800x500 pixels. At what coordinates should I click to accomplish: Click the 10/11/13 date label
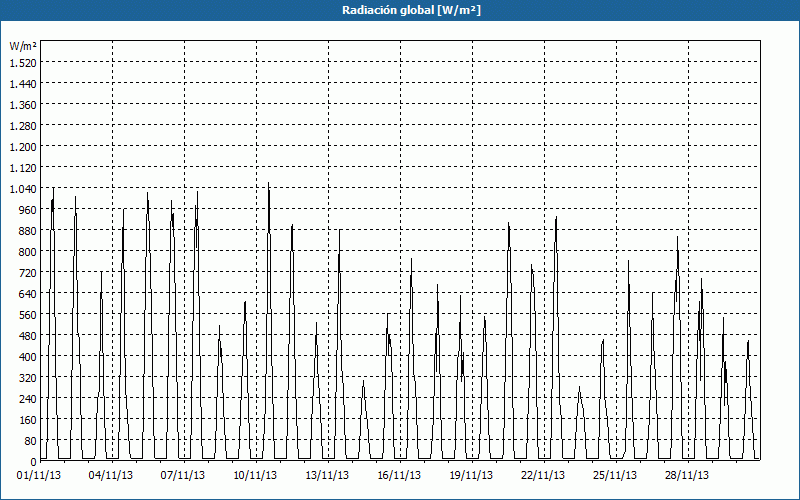click(x=255, y=475)
